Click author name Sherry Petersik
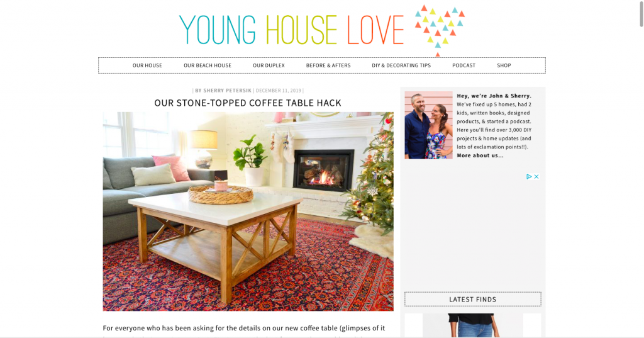The image size is (644, 338). tap(227, 91)
